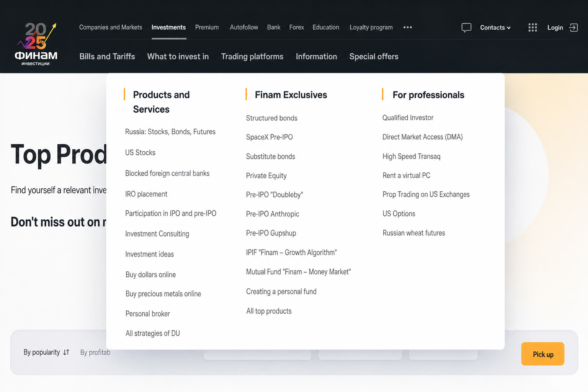Open the chat message icon
Viewport: 588px width, 392px height.
[x=466, y=28]
